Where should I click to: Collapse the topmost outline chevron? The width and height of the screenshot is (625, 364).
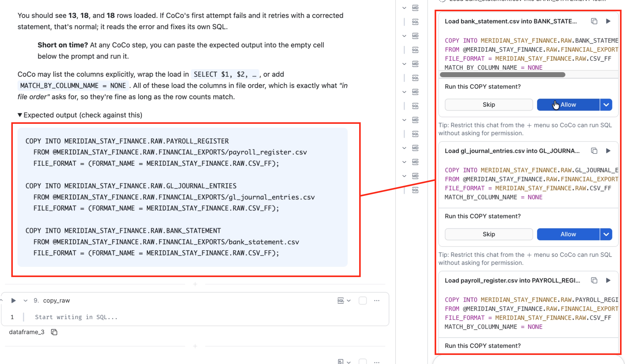coord(404,8)
